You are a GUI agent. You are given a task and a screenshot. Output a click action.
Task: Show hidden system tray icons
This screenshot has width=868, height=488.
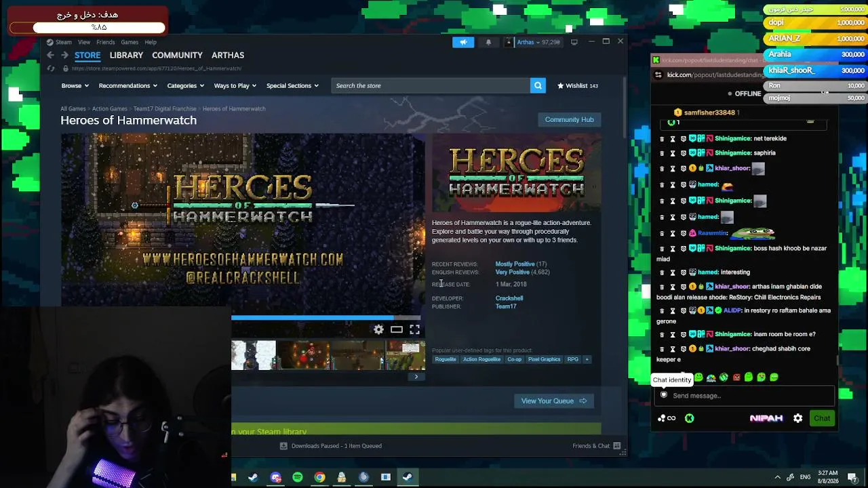778,477
